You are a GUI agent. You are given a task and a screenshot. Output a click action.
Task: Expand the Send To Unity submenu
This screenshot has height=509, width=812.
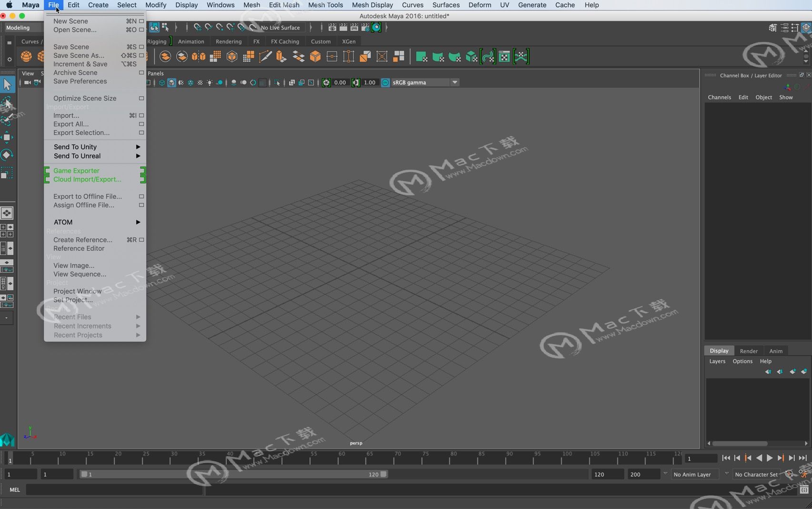pyautogui.click(x=95, y=147)
